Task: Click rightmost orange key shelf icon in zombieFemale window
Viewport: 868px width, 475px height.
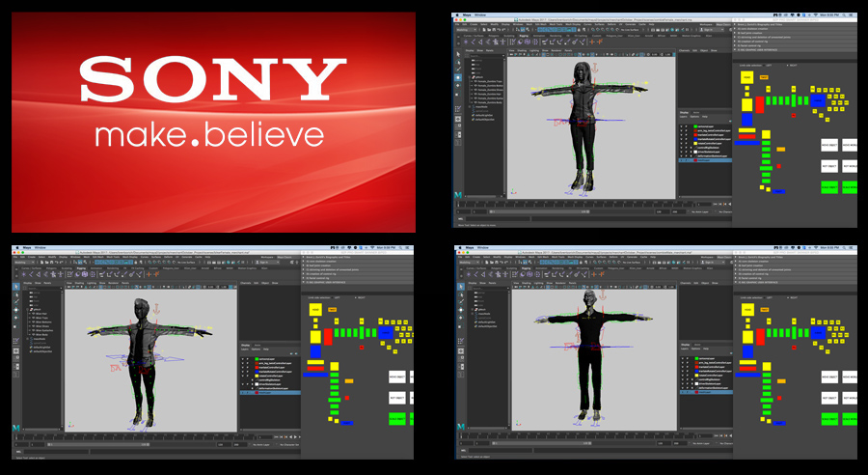Action: tap(600, 42)
